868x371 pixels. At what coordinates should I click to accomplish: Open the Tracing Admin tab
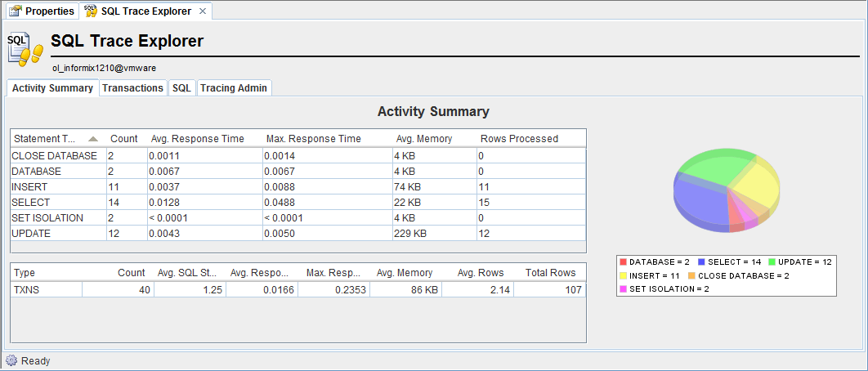[234, 88]
